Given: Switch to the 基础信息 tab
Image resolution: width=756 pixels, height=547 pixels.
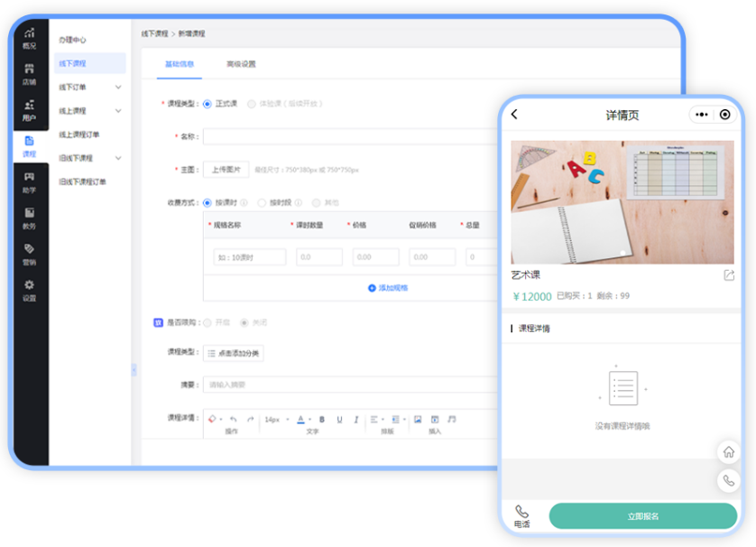Looking at the screenshot, I should click(x=180, y=64).
